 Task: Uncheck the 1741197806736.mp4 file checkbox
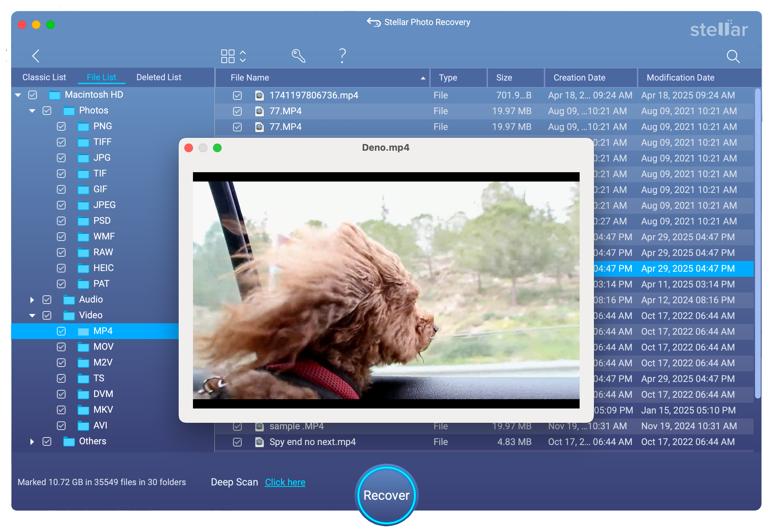point(237,96)
